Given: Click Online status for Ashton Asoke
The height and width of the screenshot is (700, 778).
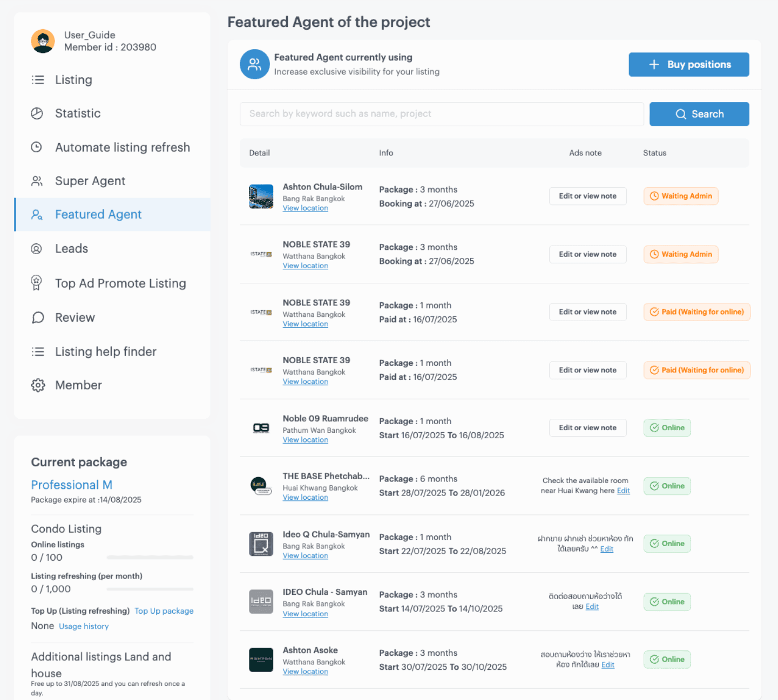Looking at the screenshot, I should [667, 660].
